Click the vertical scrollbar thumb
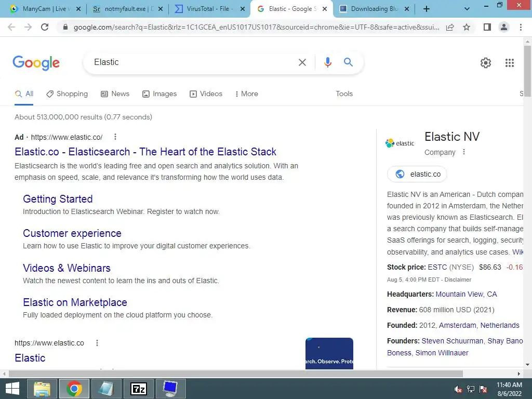This screenshot has width=532, height=399. pyautogui.click(x=527, y=71)
